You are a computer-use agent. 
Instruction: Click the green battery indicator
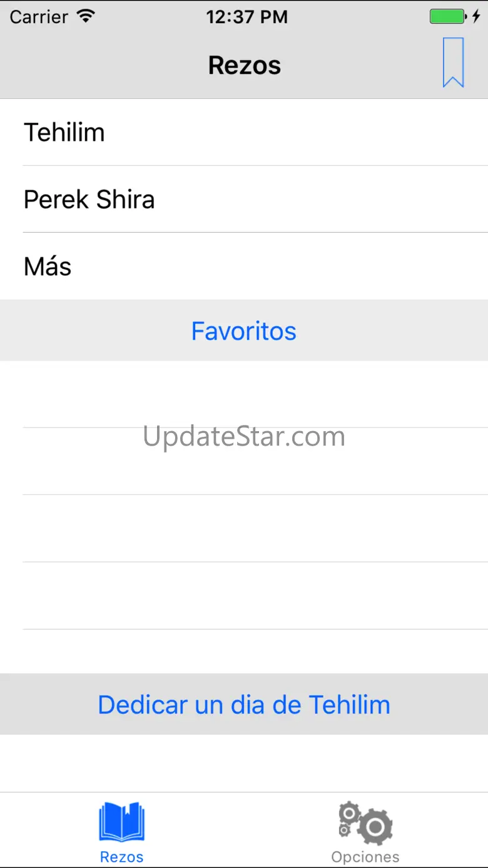[x=447, y=17]
